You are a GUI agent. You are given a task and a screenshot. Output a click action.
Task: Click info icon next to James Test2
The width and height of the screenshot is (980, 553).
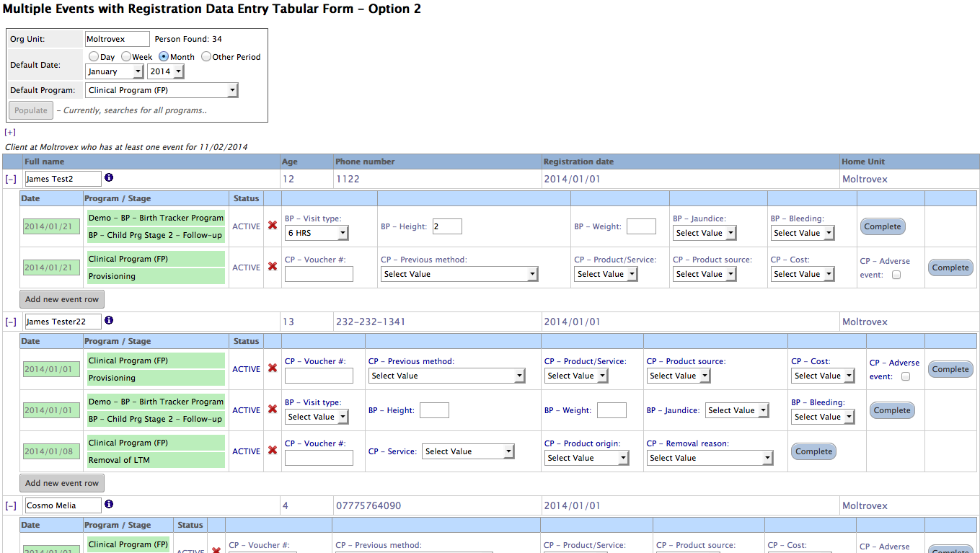[109, 177]
